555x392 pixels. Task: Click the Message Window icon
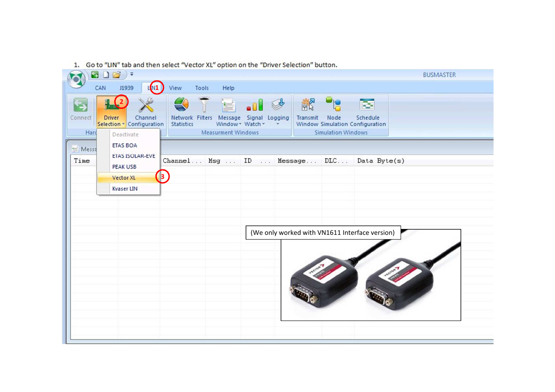(x=228, y=105)
